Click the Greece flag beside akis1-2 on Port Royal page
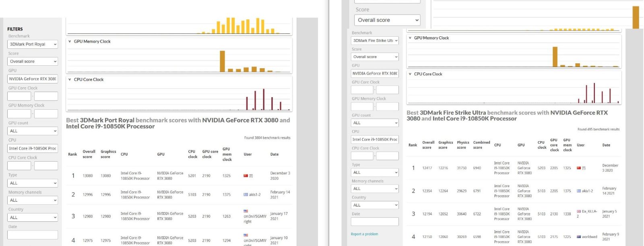 pos(246,194)
